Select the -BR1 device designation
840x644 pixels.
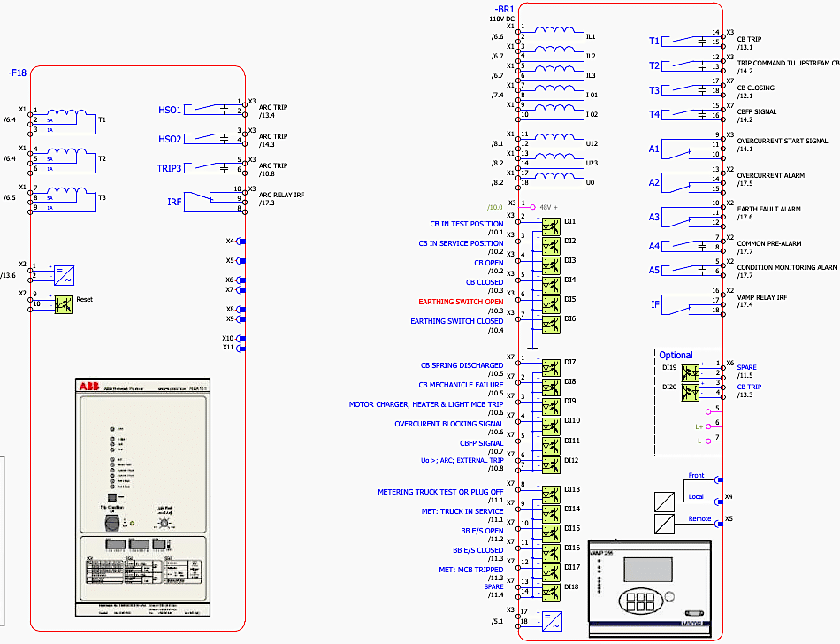[505, 9]
